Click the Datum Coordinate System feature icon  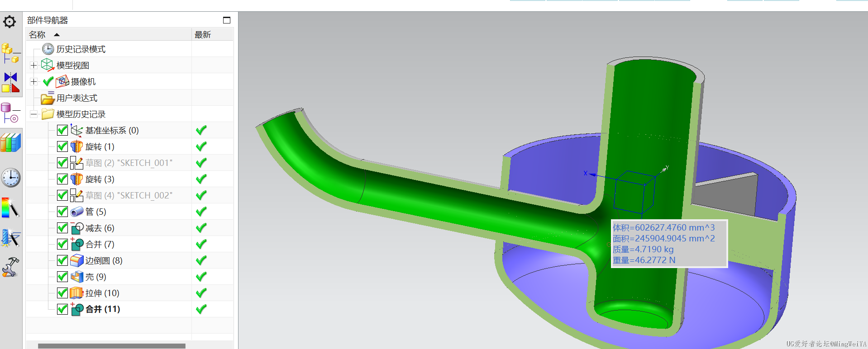tap(76, 130)
